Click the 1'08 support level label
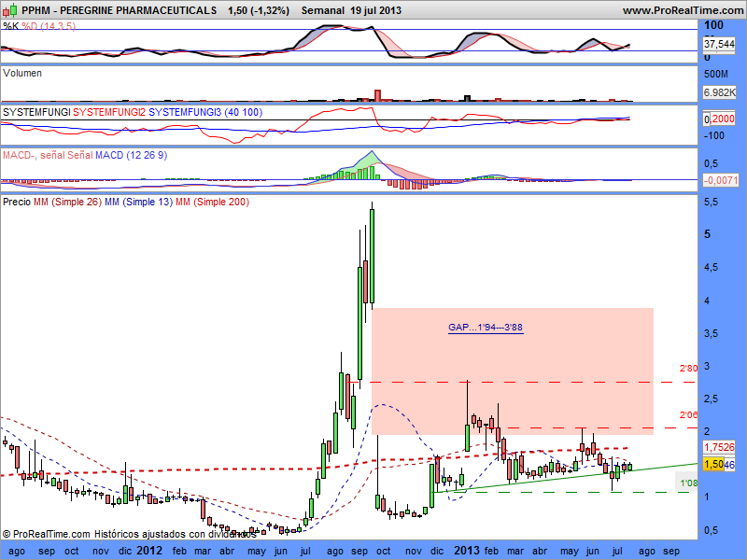The image size is (747, 560). coord(688,483)
